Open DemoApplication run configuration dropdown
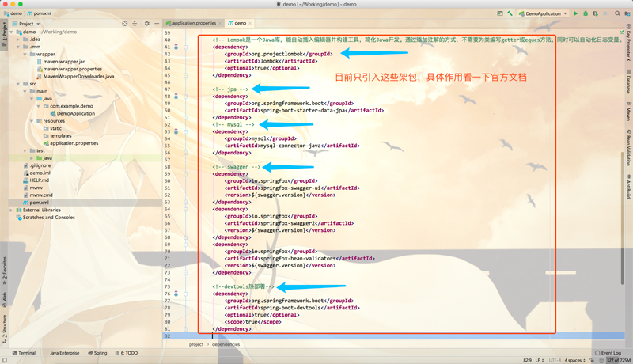The width and height of the screenshot is (633, 364). [x=544, y=13]
